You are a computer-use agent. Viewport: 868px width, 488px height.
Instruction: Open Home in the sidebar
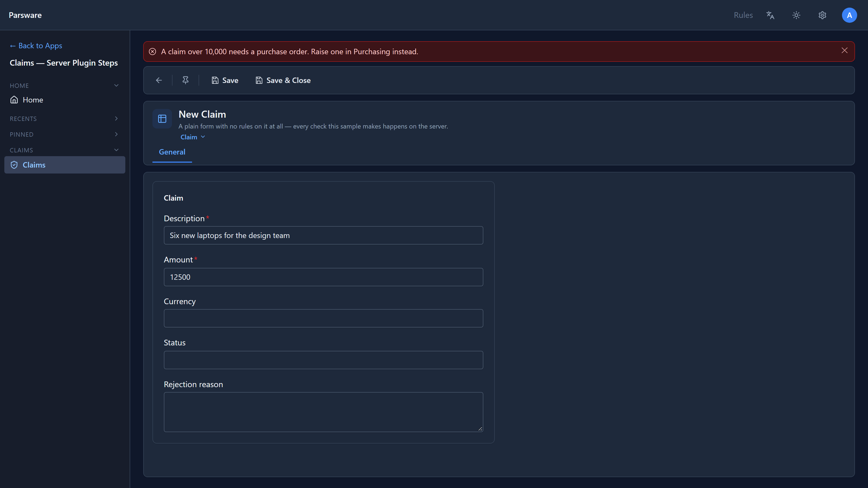click(x=65, y=100)
